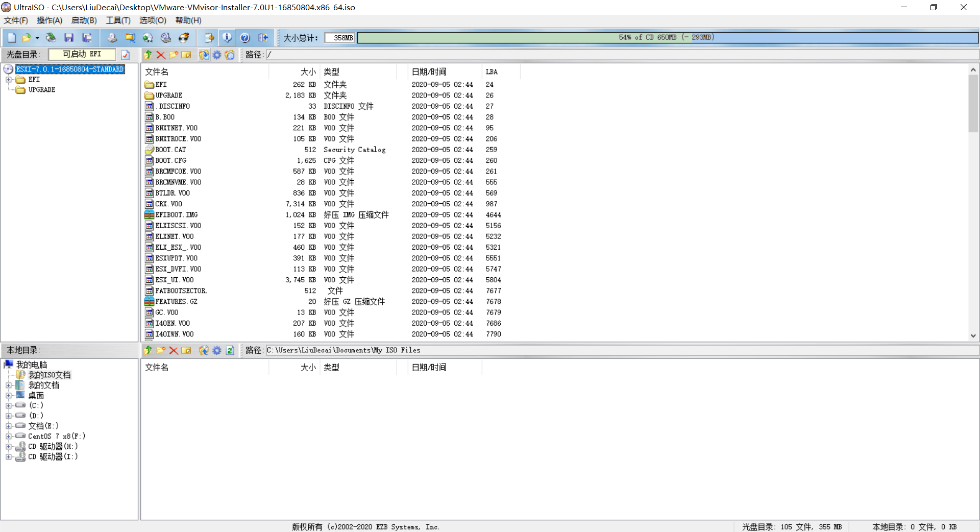Select the UPGRADE folder in disc tree
The width and height of the screenshot is (980, 532).
click(x=42, y=90)
